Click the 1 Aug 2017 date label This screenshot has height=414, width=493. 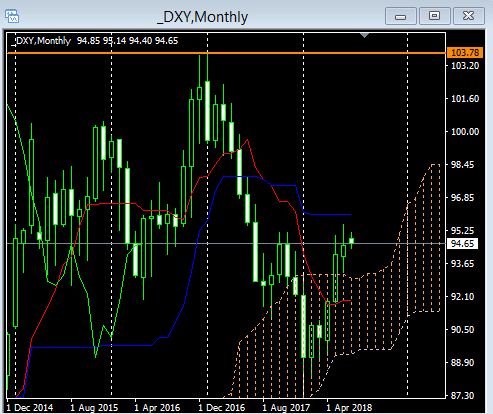pos(286,407)
